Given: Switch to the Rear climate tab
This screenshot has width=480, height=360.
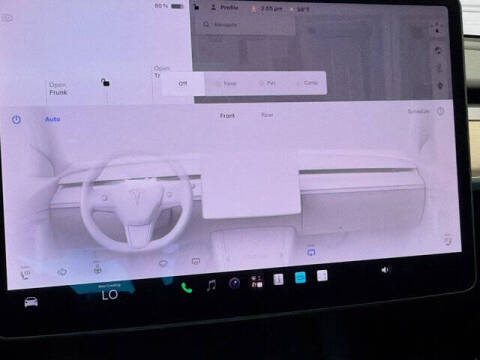Looking at the screenshot, I should pyautogui.click(x=267, y=115).
